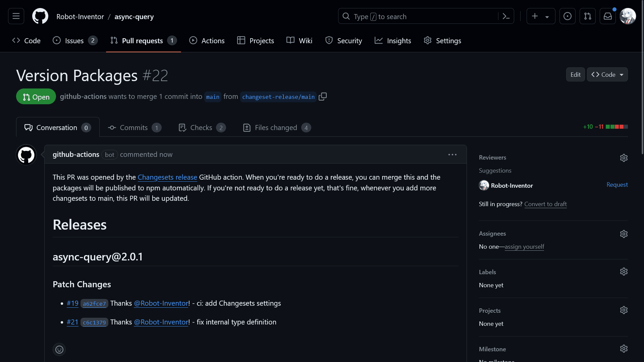The width and height of the screenshot is (644, 362).
Task: Open the Assignees gear settings
Action: pos(624,234)
